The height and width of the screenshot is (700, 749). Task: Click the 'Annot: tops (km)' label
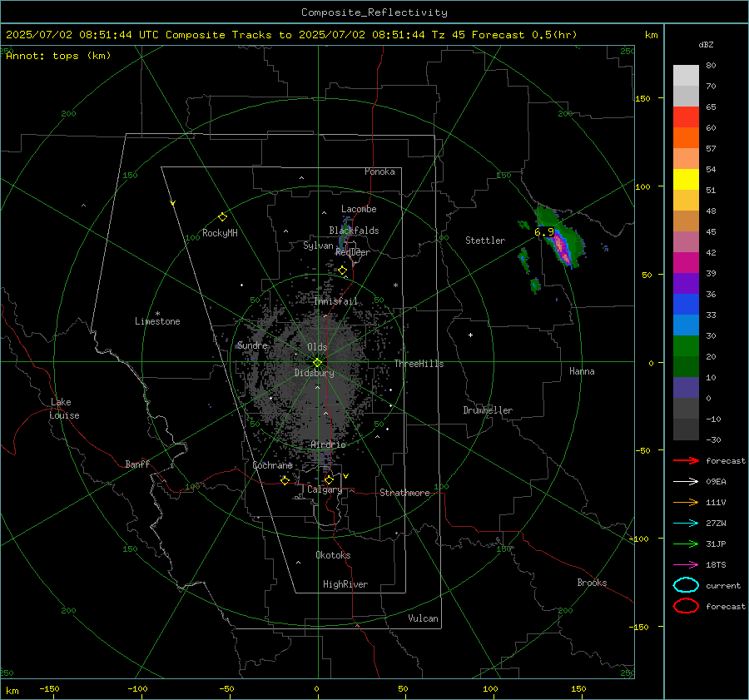58,56
